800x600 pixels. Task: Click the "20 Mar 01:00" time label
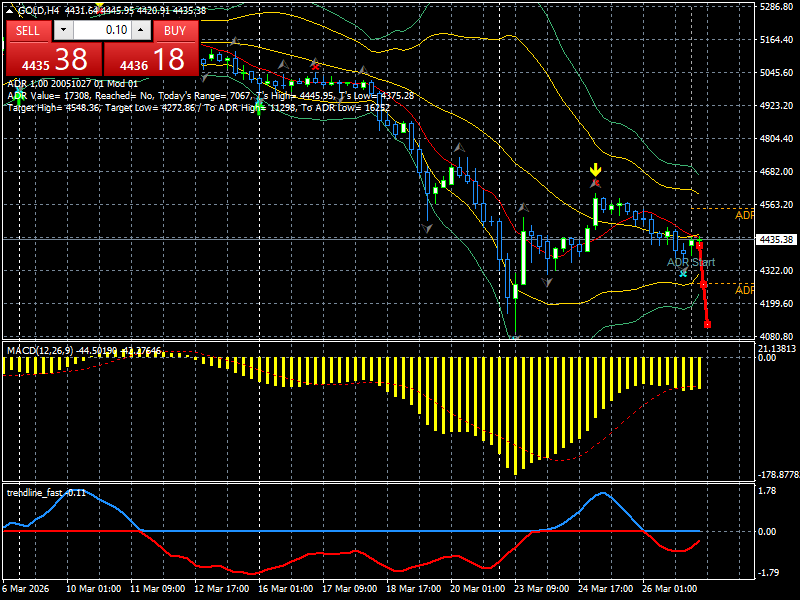point(478,588)
